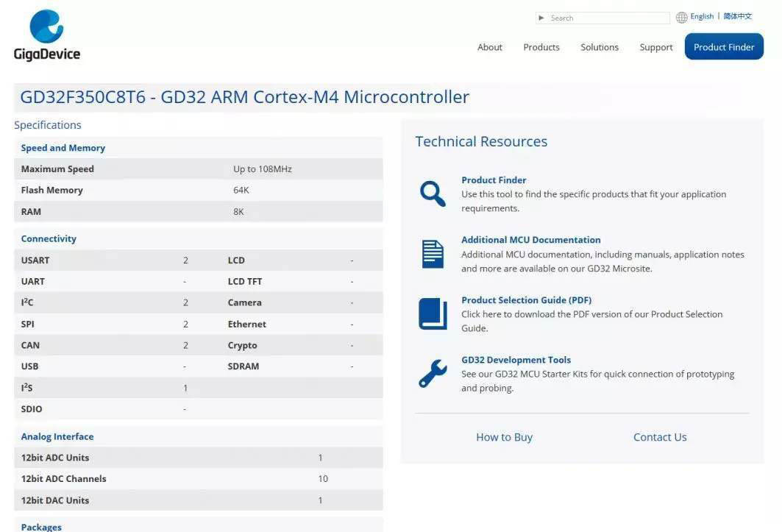Click the Specifications heading
Image resolution: width=782 pixels, height=532 pixels.
pyautogui.click(x=47, y=125)
